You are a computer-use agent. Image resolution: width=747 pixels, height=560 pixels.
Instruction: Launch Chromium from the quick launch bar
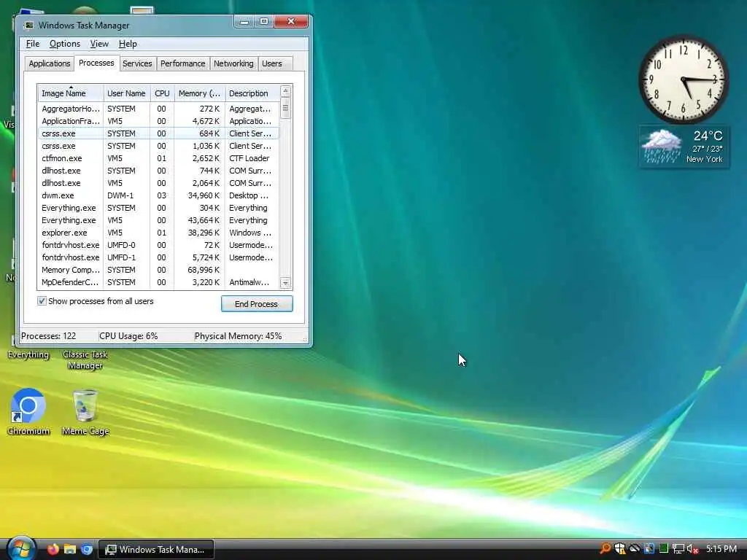click(87, 549)
